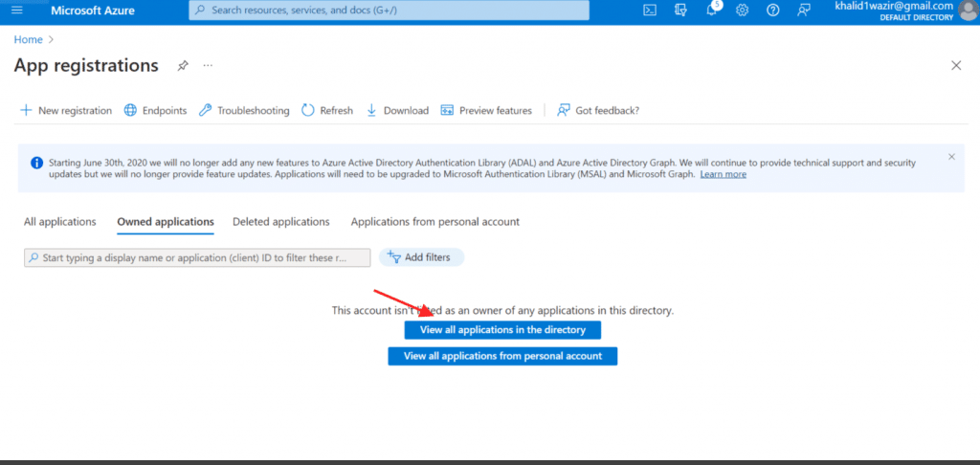980x465 pixels.
Task: Switch to All applications tab
Action: [x=60, y=222]
